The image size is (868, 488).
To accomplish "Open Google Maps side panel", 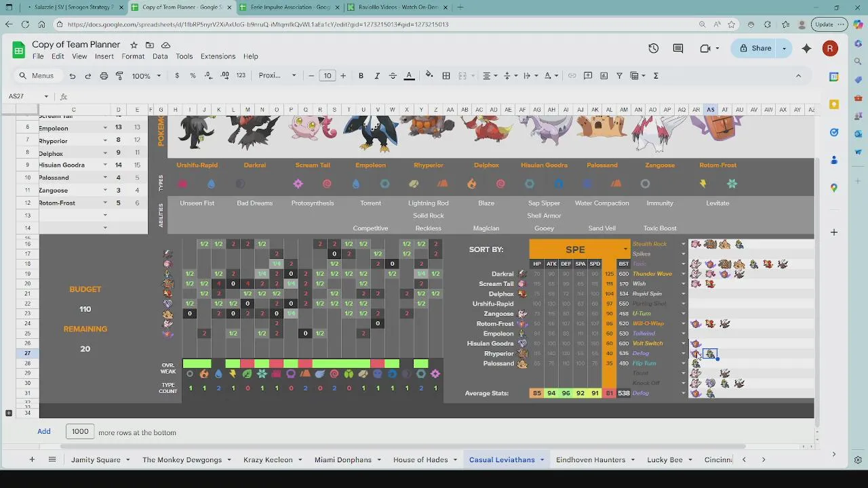I will pos(834,188).
